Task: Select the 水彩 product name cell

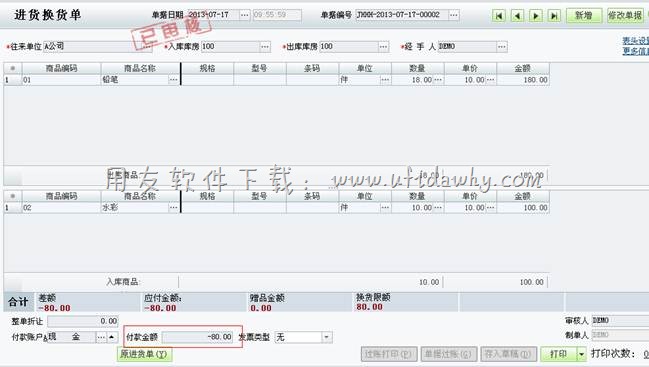Action: [135, 208]
